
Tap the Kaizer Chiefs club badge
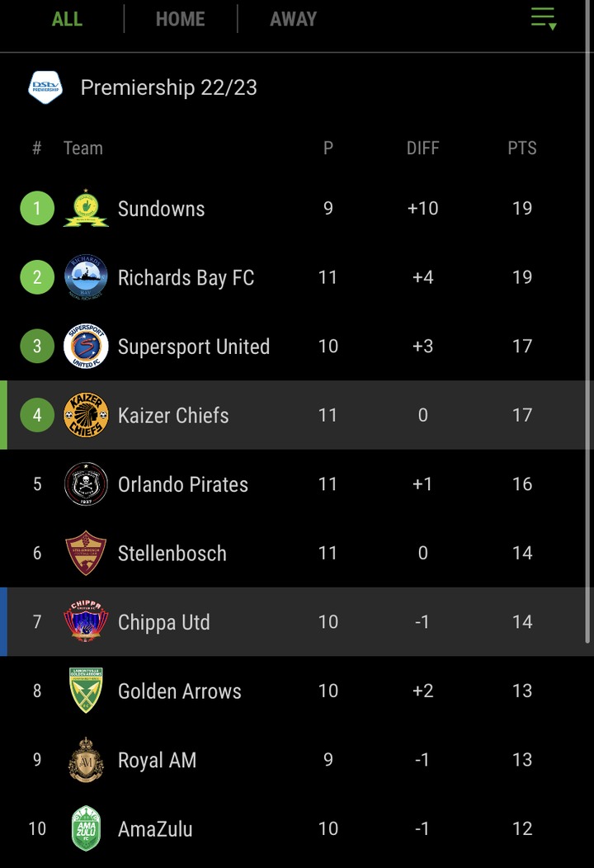86,415
